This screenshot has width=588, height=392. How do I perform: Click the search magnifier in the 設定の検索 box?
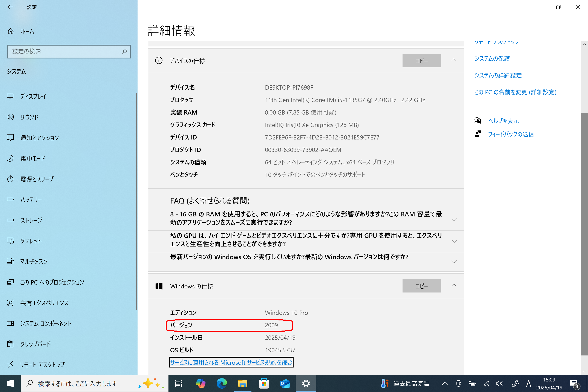[x=124, y=52]
